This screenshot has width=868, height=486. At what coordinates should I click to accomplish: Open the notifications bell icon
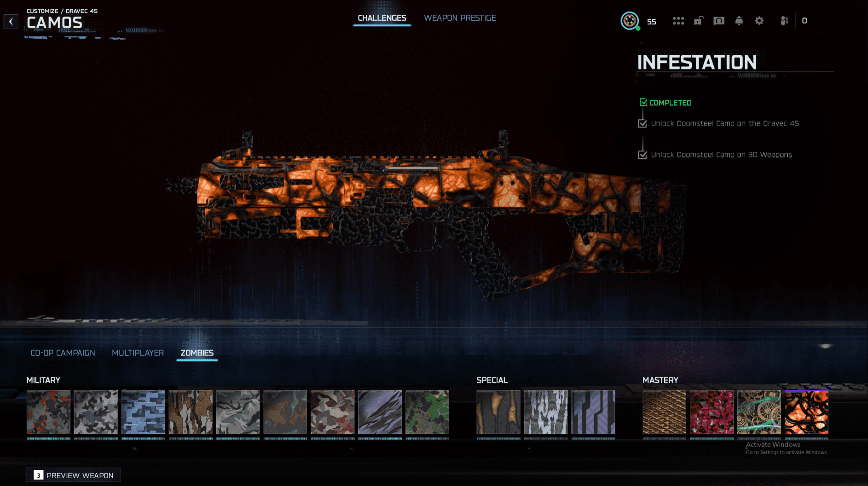pos(739,21)
